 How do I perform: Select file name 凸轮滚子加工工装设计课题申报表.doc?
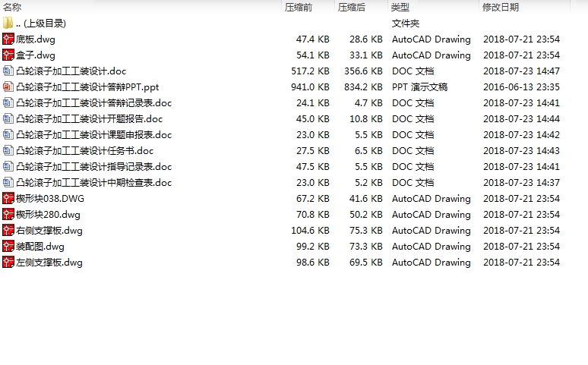pos(93,135)
